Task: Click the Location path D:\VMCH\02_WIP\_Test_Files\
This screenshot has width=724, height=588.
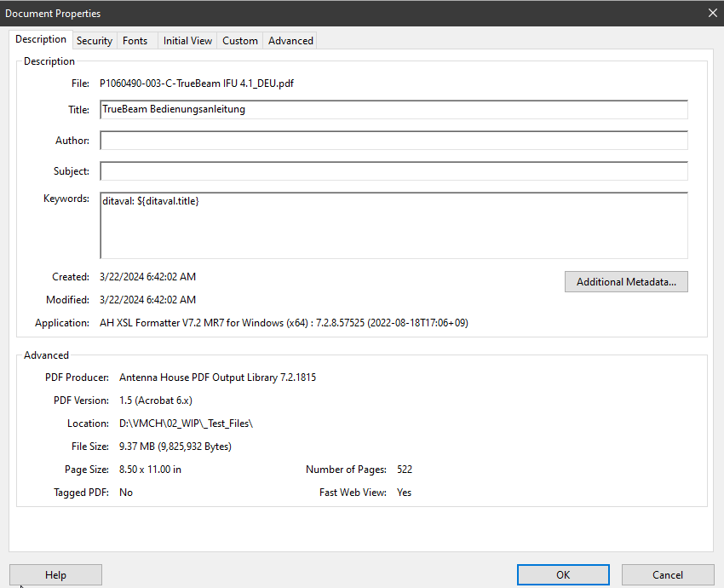Action: (x=186, y=424)
